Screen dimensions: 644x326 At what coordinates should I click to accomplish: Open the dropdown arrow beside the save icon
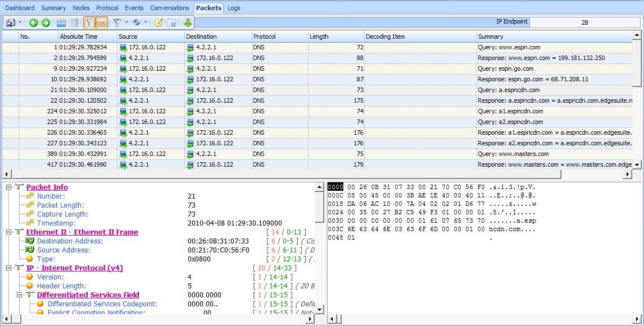click(20, 23)
